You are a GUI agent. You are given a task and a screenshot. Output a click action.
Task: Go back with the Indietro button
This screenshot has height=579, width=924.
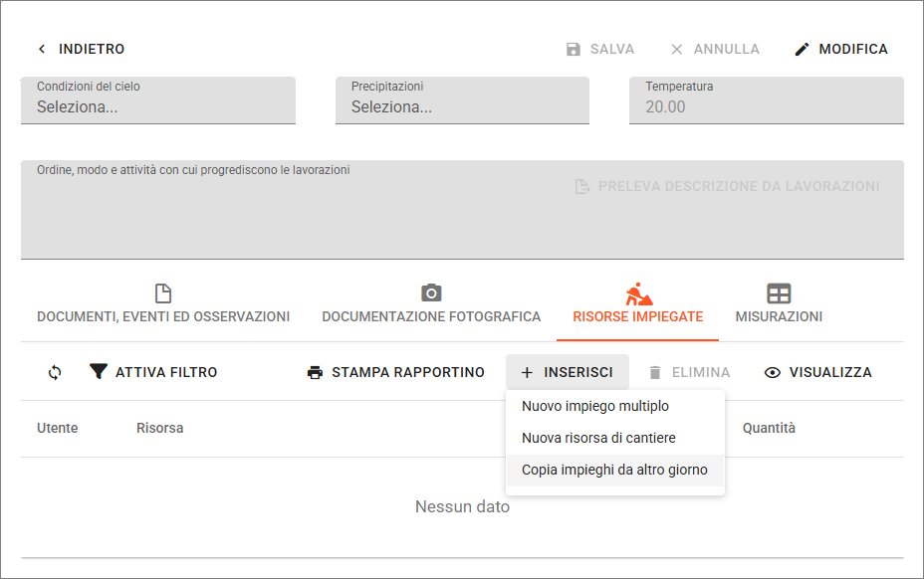(x=81, y=50)
